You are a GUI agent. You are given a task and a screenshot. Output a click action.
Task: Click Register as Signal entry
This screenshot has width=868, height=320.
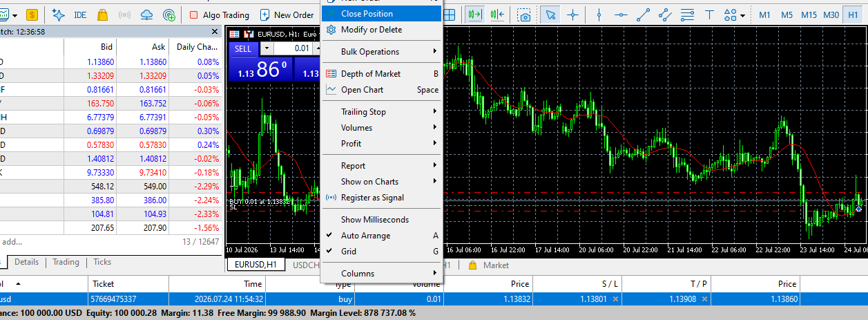pos(382,198)
